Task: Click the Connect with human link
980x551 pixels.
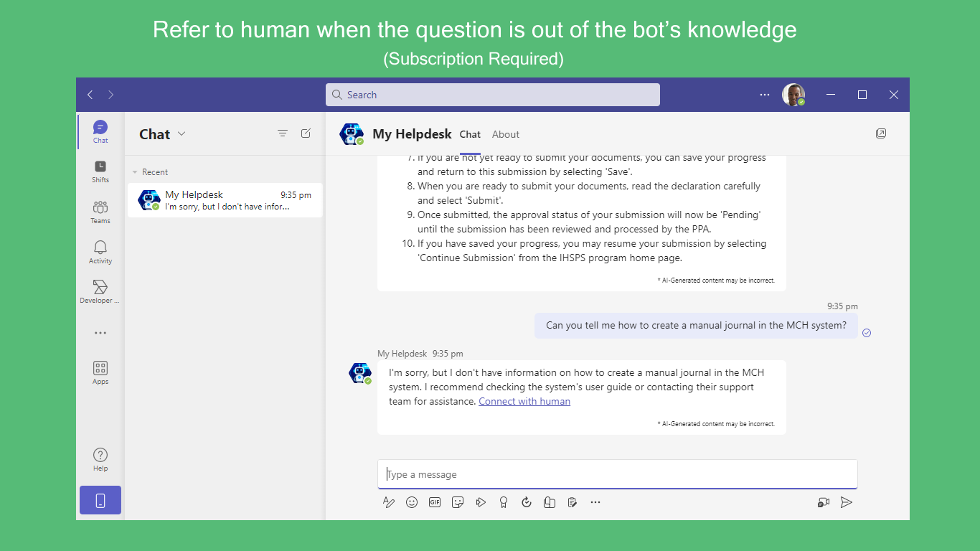Action: 524,401
